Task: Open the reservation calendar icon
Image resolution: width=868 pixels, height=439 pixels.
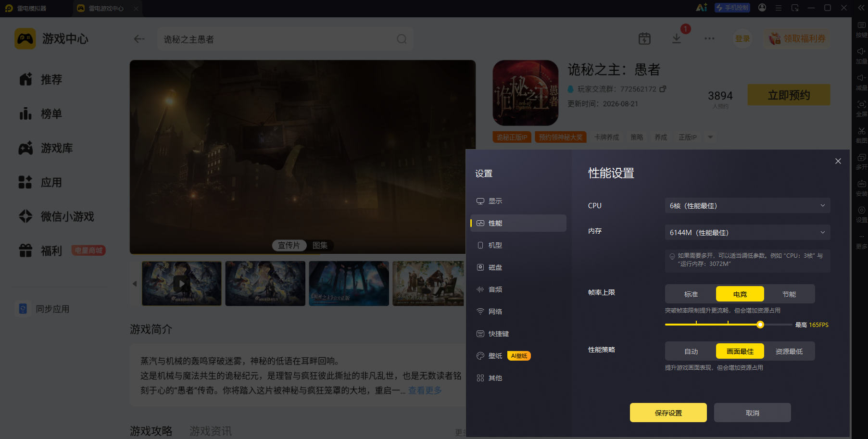Action: (x=644, y=38)
